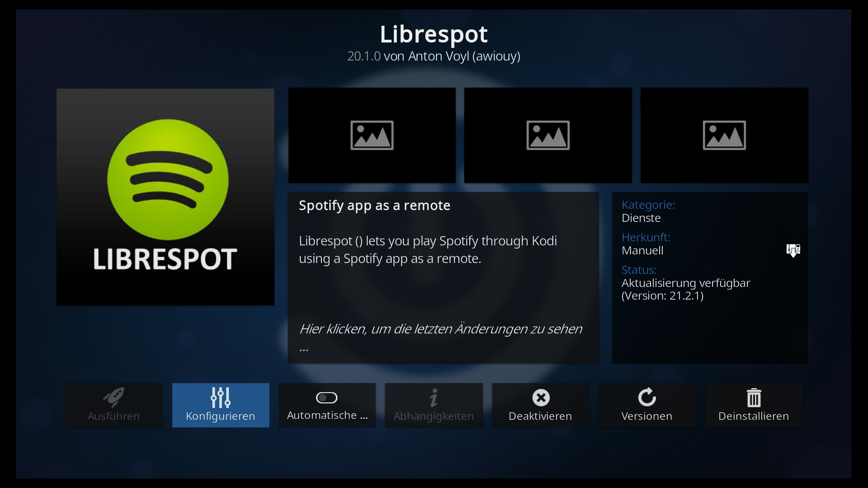This screenshot has height=488, width=868.
Task: Click the 'Spotify app as a remote' description
Action: tap(374, 206)
